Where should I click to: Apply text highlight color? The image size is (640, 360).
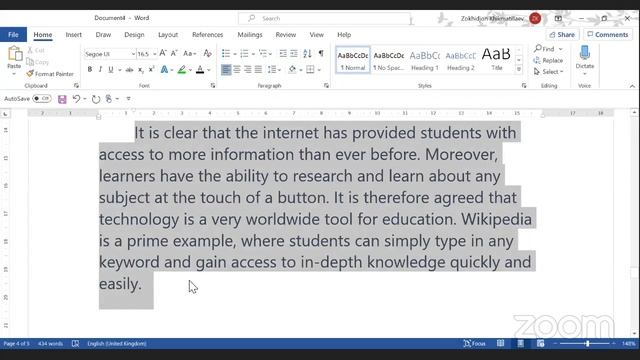coord(182,70)
